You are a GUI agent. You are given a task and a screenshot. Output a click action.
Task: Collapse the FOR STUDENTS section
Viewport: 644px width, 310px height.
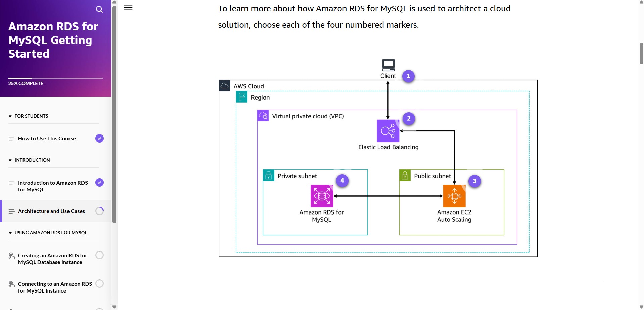point(31,116)
